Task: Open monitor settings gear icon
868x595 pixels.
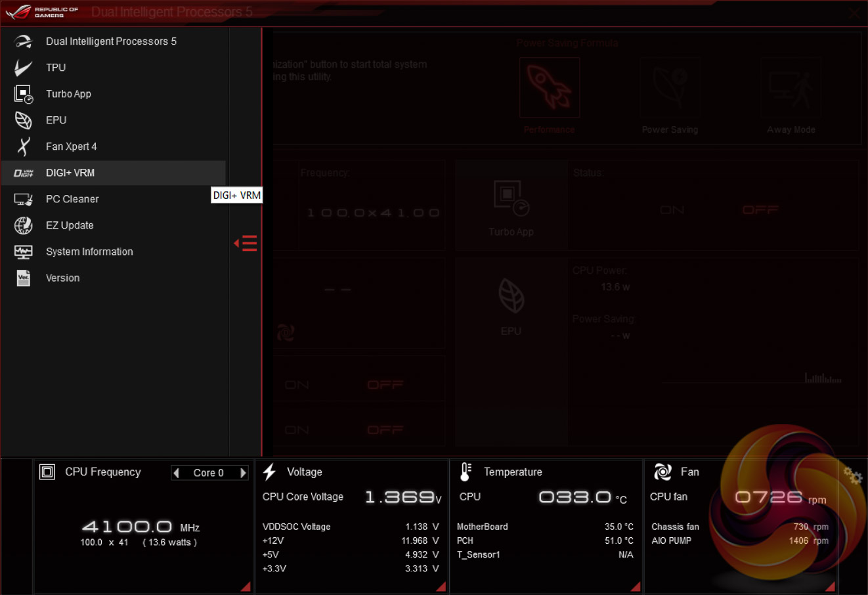Action: coord(852,475)
